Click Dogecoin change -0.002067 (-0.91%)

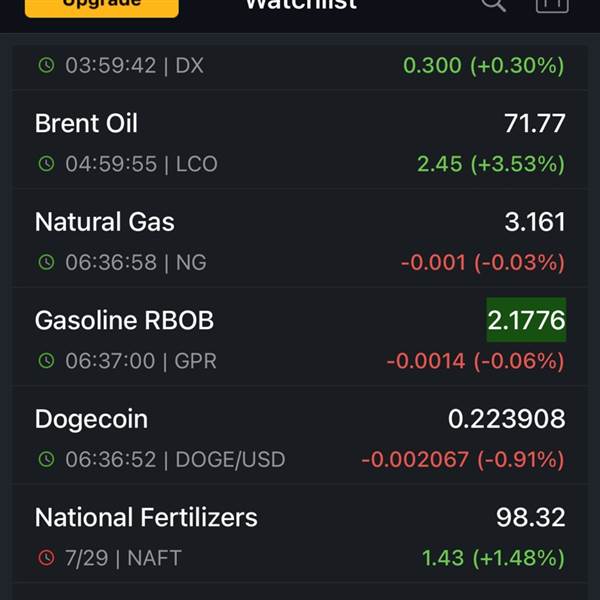(463, 459)
